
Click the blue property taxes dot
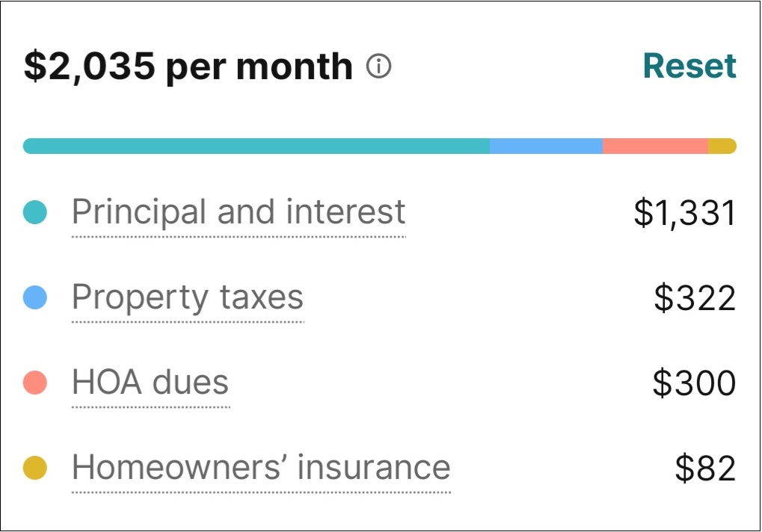pyautogui.click(x=35, y=298)
